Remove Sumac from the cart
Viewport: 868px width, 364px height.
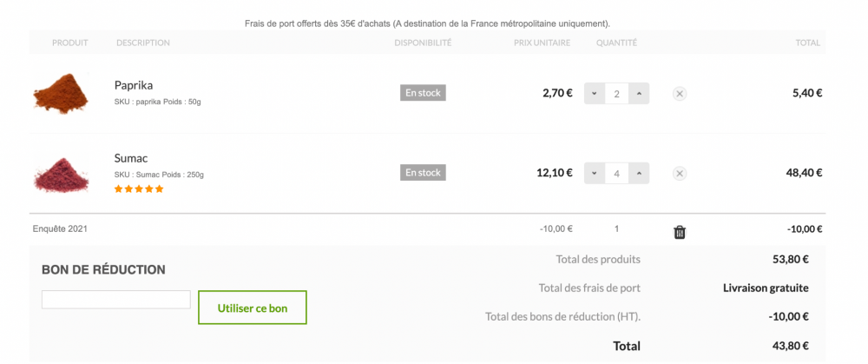680,174
